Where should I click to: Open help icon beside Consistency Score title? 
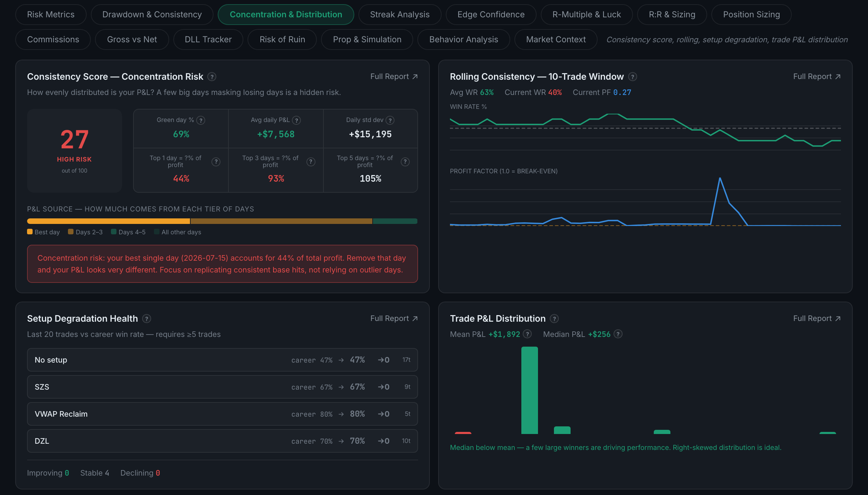pos(212,77)
